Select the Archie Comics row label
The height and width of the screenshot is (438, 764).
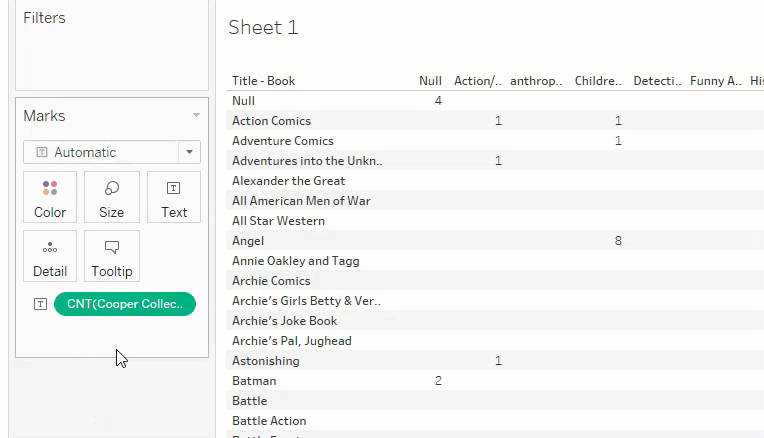pyautogui.click(x=271, y=281)
